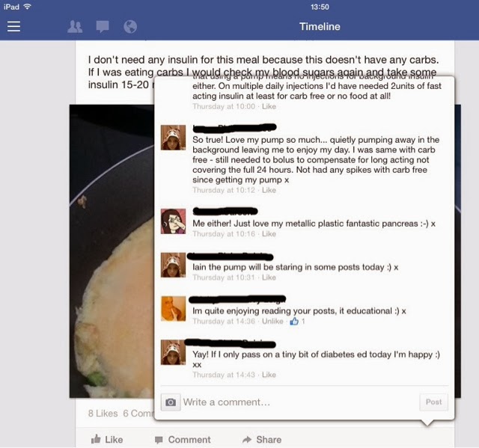This screenshot has width=479, height=448.
Task: Like the Thursday 10:31 comment
Action: [x=269, y=277]
